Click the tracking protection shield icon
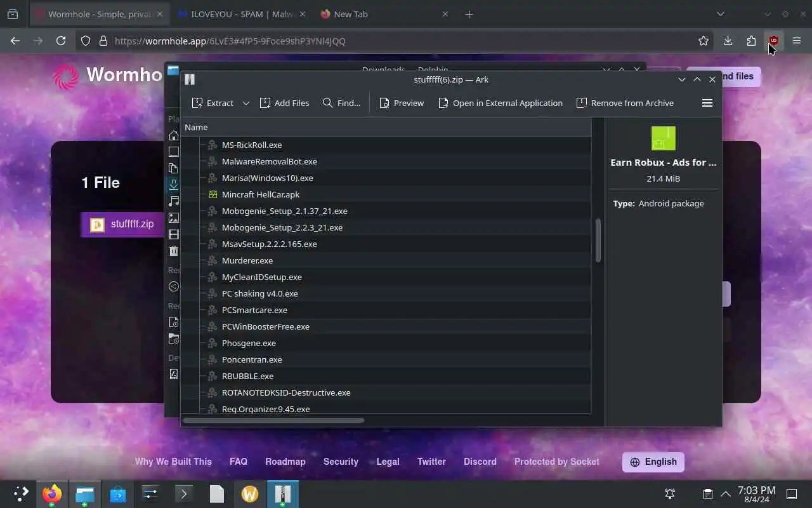Image resolution: width=812 pixels, height=508 pixels. [x=86, y=41]
